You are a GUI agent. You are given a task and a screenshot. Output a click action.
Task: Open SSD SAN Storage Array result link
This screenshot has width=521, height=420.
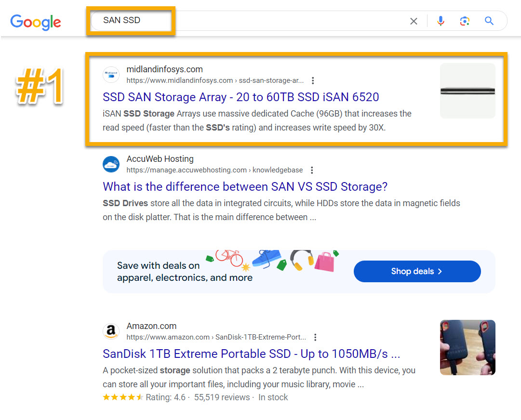pos(240,97)
